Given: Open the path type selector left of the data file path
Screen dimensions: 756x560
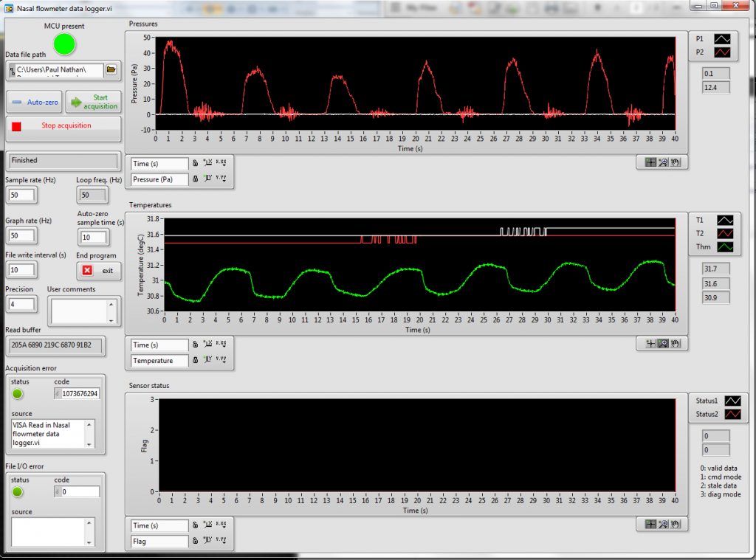Looking at the screenshot, I should [x=12, y=72].
